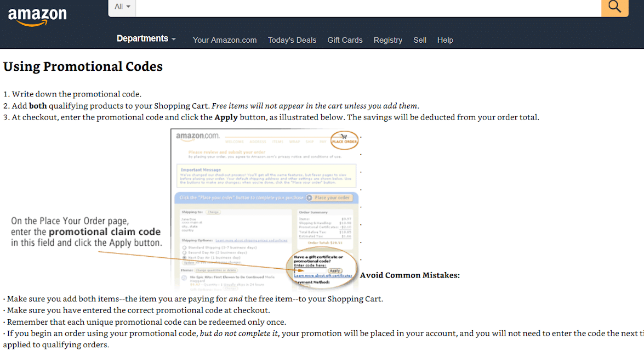Screen dimensions: 644x356
Task: Open the All category dropdown
Action: click(x=122, y=7)
